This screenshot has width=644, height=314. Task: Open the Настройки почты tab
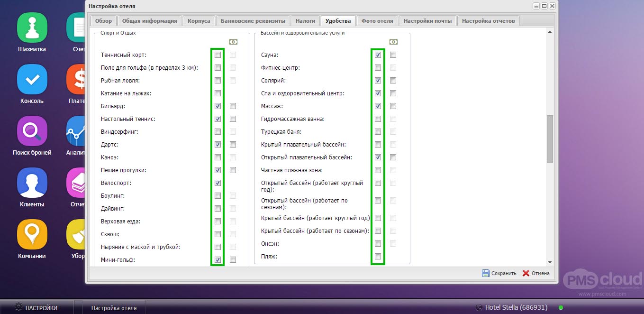click(428, 21)
